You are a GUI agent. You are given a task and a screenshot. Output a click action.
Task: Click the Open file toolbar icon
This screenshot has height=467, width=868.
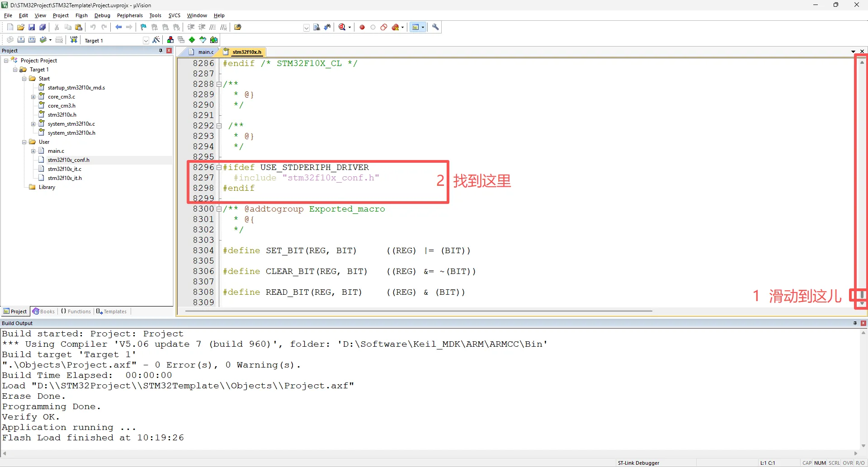point(21,27)
